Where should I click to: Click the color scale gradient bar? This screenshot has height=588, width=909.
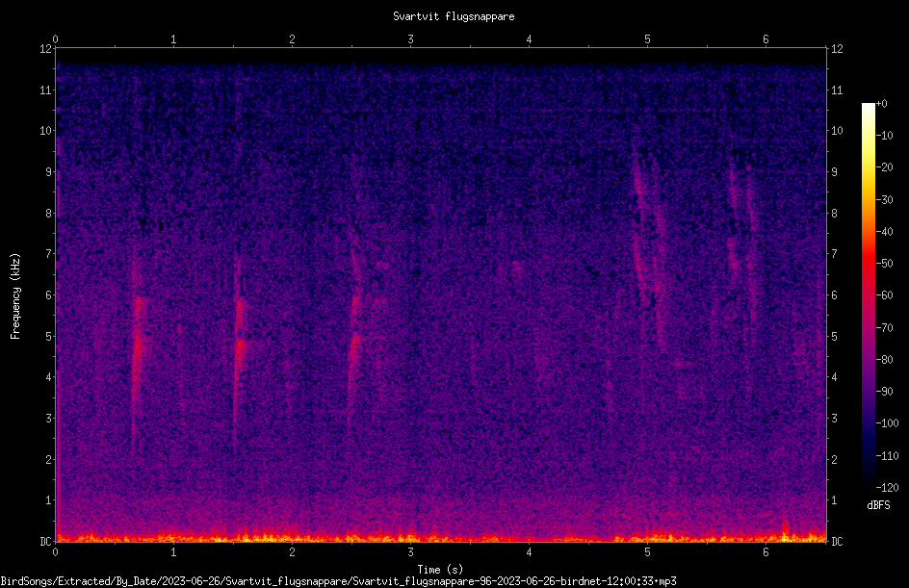[x=868, y=295]
